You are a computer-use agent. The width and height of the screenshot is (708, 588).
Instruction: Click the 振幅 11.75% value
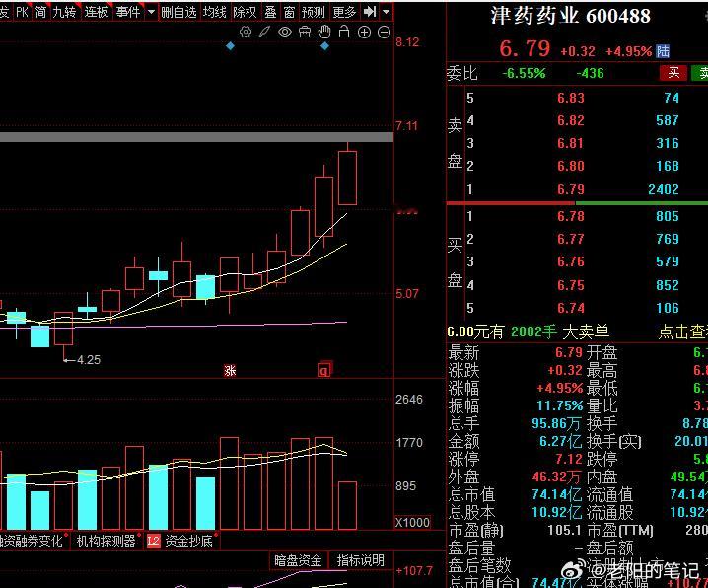(560, 405)
